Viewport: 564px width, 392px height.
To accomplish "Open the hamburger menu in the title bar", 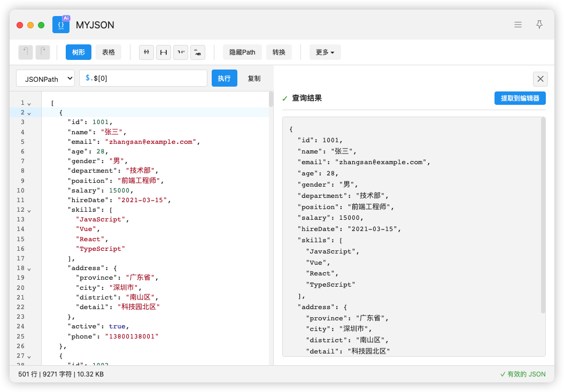I will [518, 25].
